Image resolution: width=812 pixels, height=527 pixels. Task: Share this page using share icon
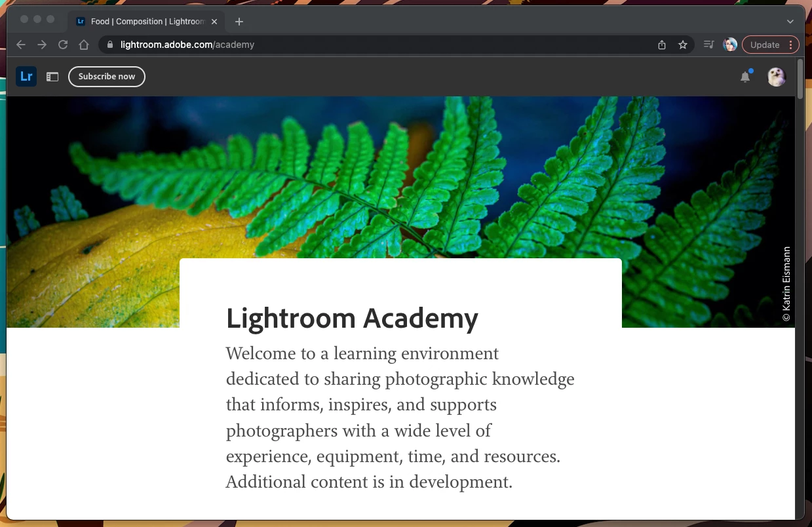pos(662,45)
